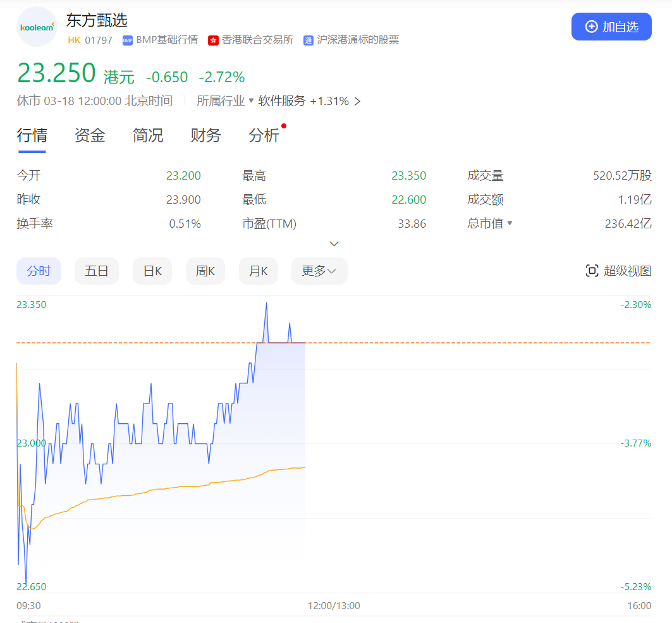Click the BMP基础行情 label
672x623 pixels.
tap(167, 40)
